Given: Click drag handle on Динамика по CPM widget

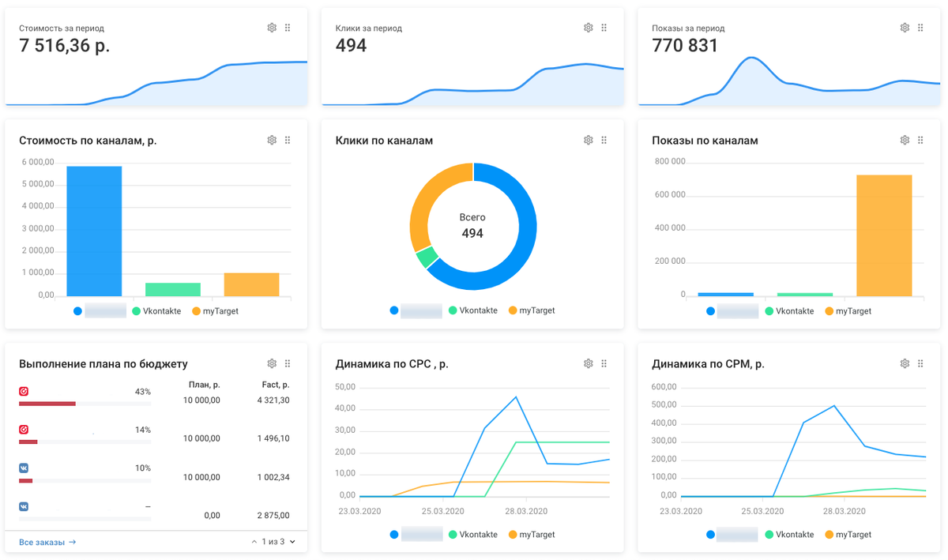Looking at the screenshot, I should tap(920, 363).
